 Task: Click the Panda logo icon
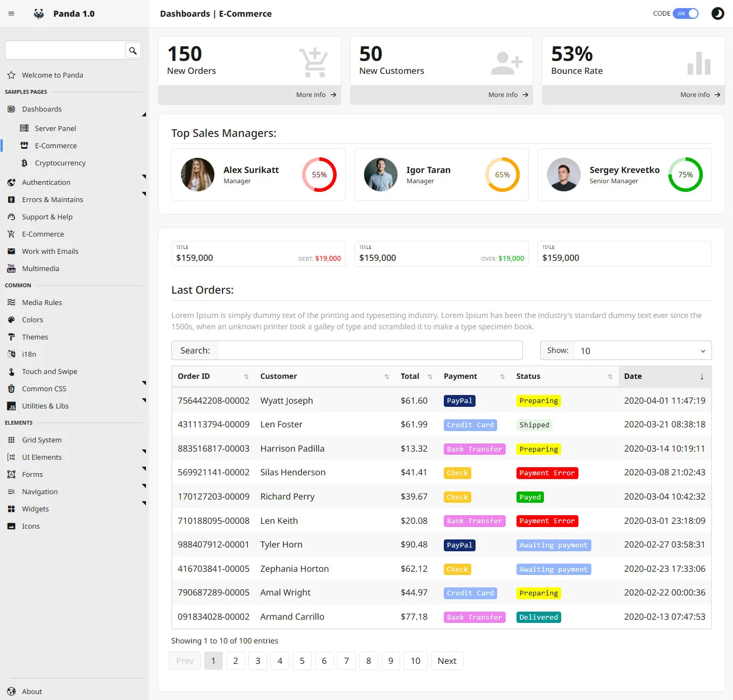click(39, 13)
